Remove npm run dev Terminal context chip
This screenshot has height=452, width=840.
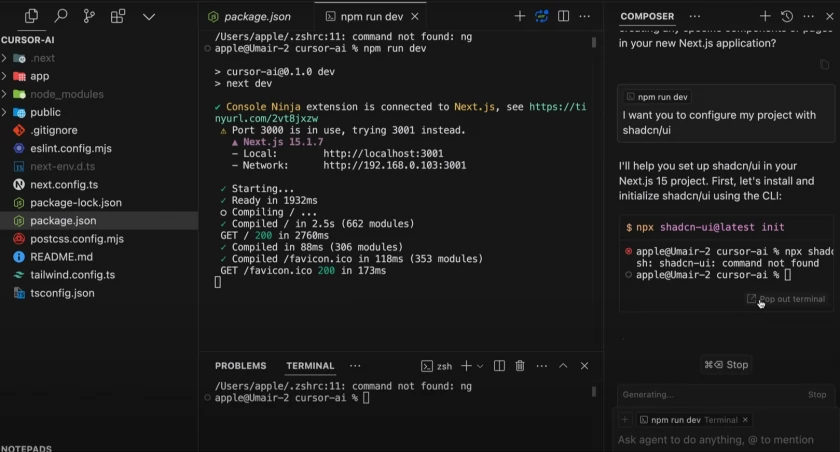click(745, 420)
